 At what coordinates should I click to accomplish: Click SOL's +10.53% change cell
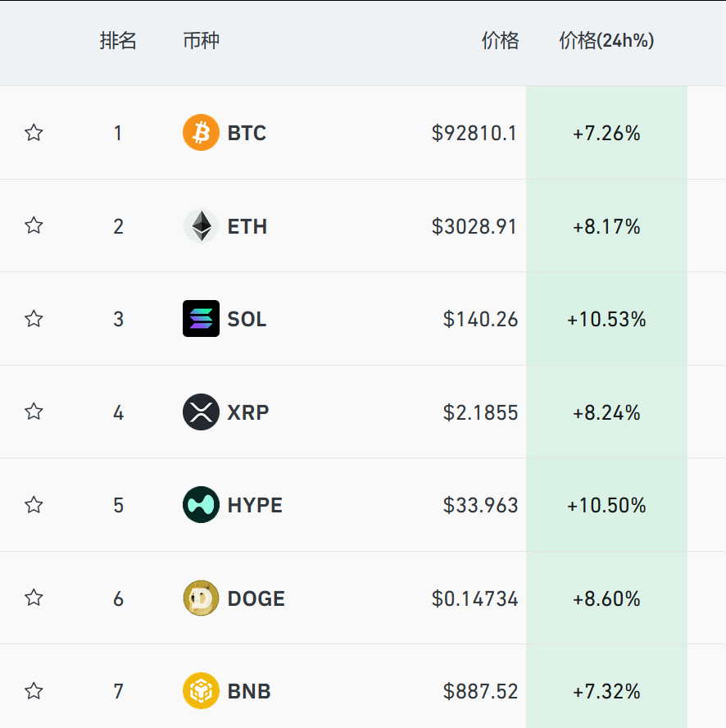click(606, 319)
